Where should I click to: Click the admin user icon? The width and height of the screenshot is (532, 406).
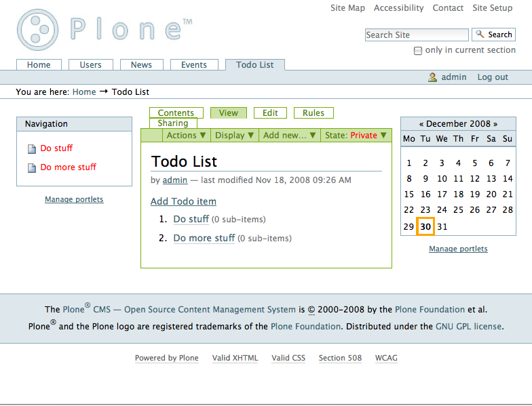point(432,77)
